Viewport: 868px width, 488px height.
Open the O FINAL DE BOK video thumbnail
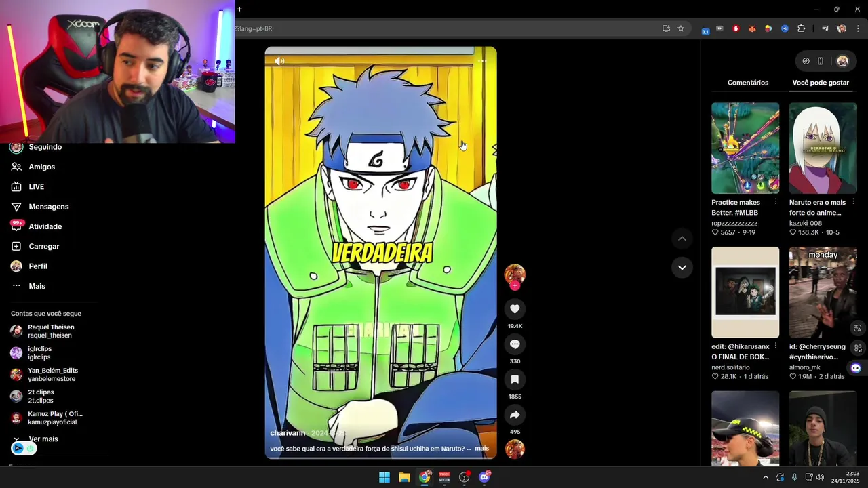(745, 292)
